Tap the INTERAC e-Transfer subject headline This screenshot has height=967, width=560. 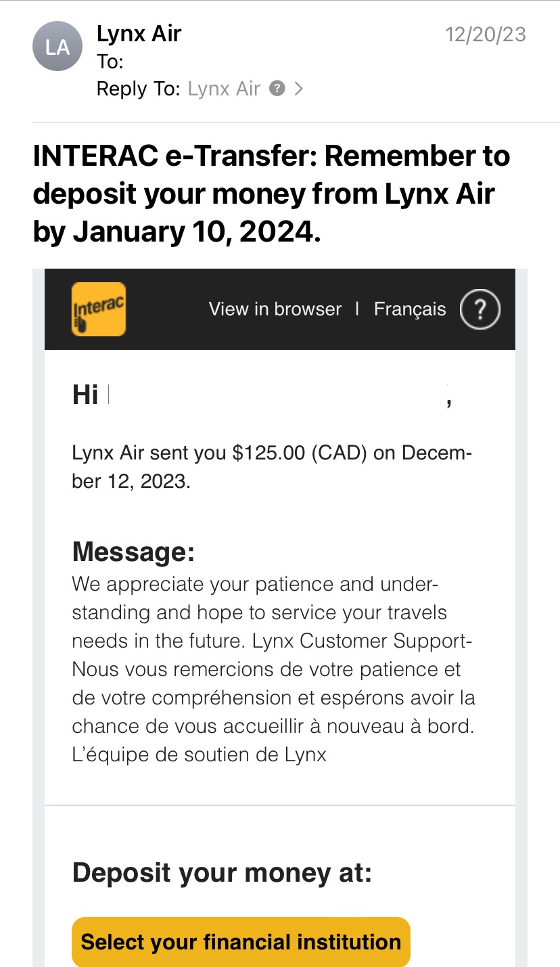(x=271, y=194)
